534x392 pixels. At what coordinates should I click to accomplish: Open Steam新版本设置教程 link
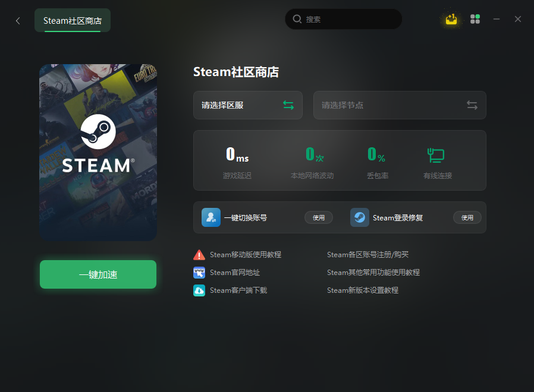363,290
